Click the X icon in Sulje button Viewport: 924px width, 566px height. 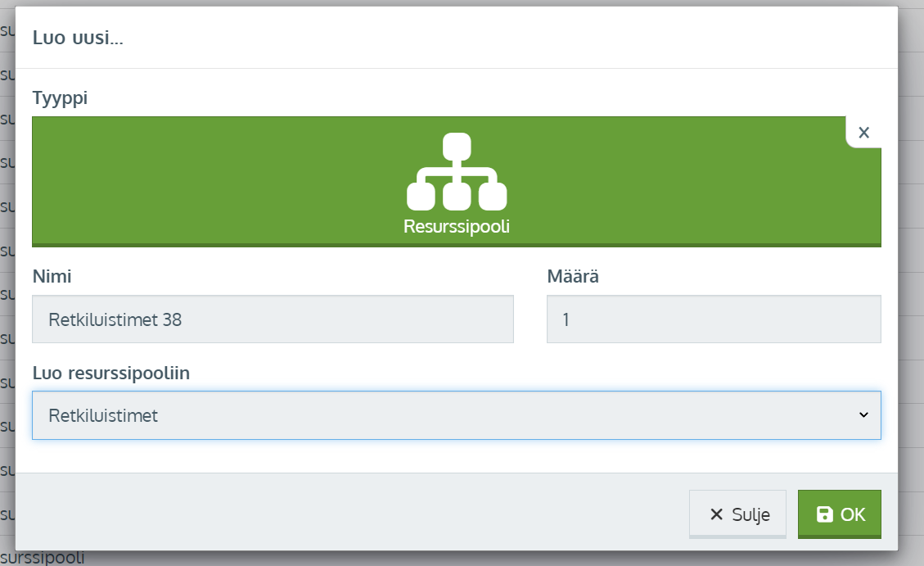tap(717, 514)
